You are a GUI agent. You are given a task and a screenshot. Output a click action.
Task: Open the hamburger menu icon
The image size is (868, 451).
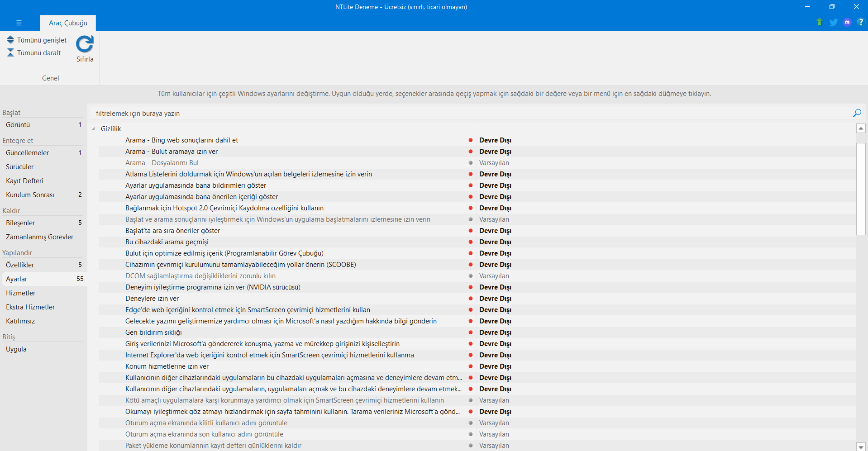tap(19, 23)
